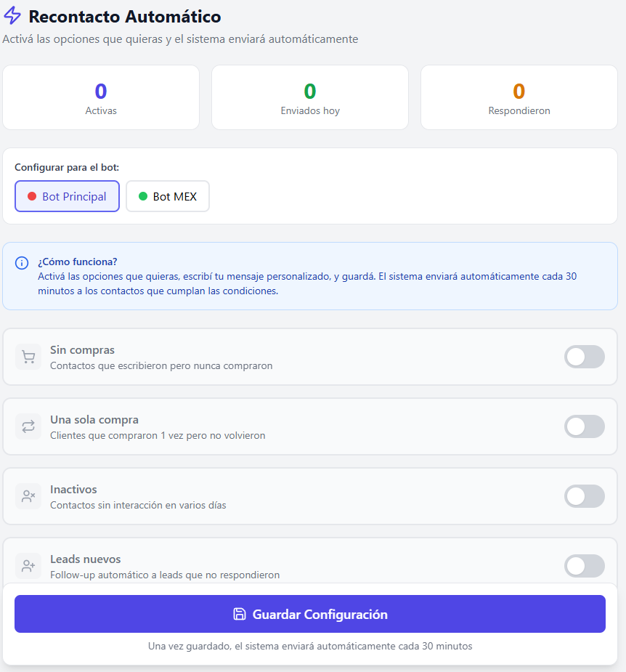Click the person-x icon on Inactivos
The image size is (626, 672).
pos(28,496)
